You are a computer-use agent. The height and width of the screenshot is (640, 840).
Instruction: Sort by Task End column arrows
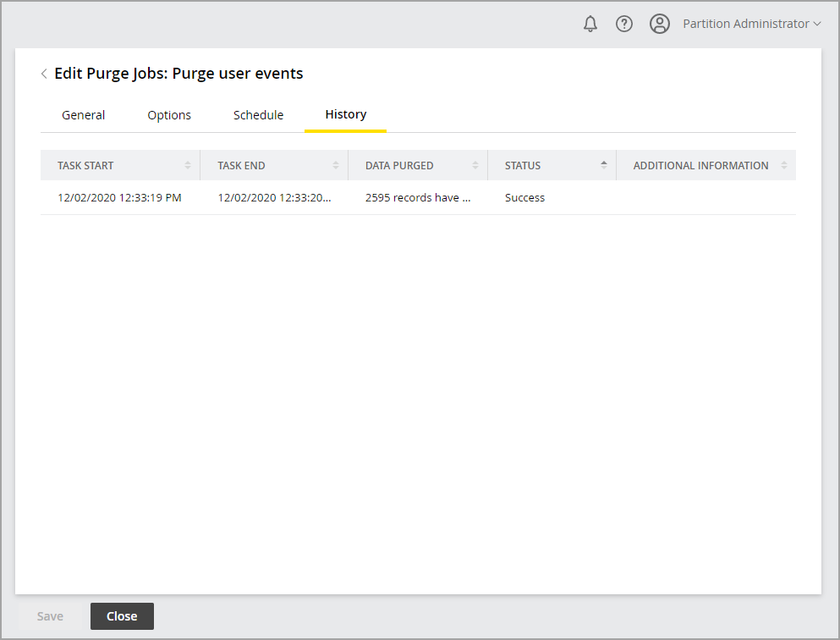coord(336,165)
